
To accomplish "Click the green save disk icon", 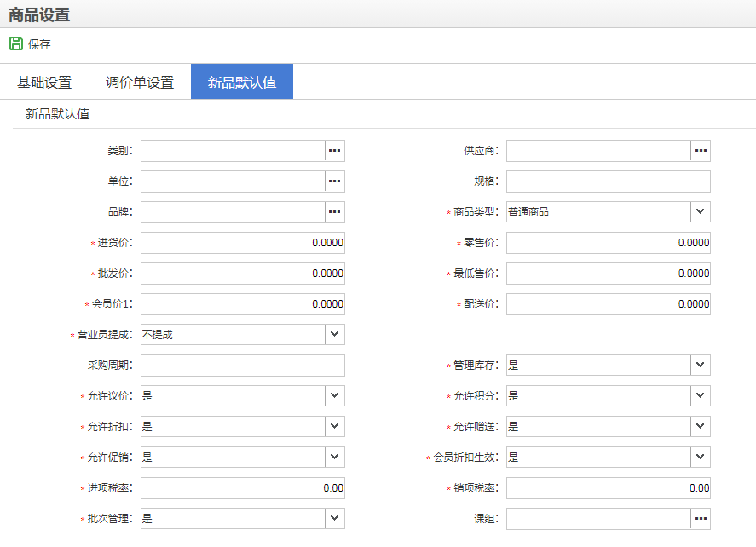I will tap(16, 43).
